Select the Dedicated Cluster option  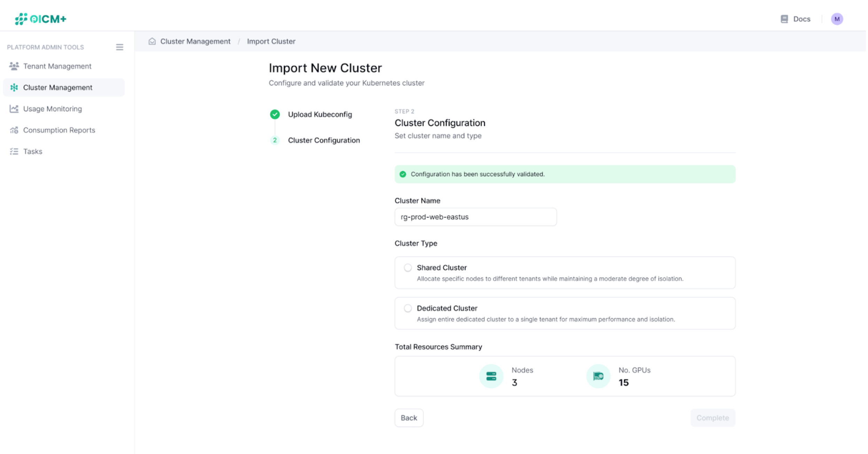tap(408, 308)
